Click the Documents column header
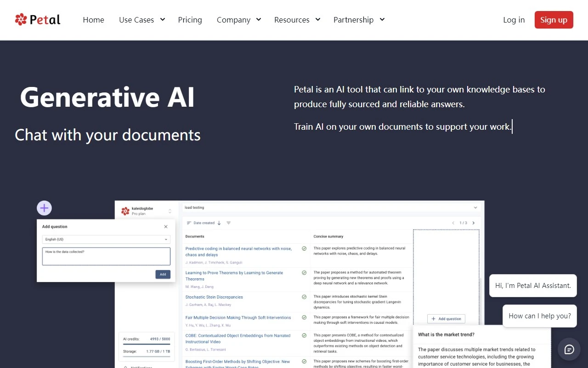The image size is (588, 368). click(195, 236)
